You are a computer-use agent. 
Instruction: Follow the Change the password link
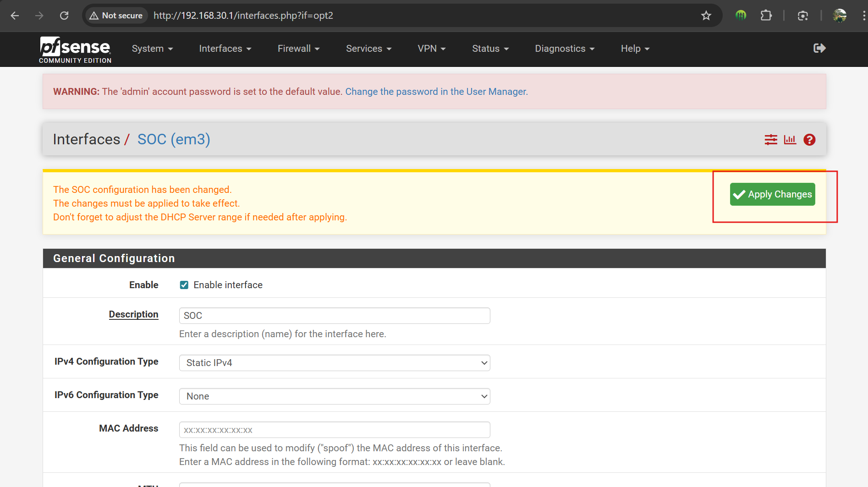click(436, 92)
